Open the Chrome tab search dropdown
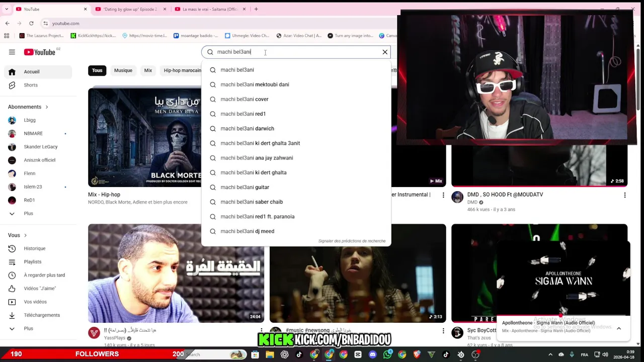The height and width of the screenshot is (362, 644). click(x=7, y=9)
